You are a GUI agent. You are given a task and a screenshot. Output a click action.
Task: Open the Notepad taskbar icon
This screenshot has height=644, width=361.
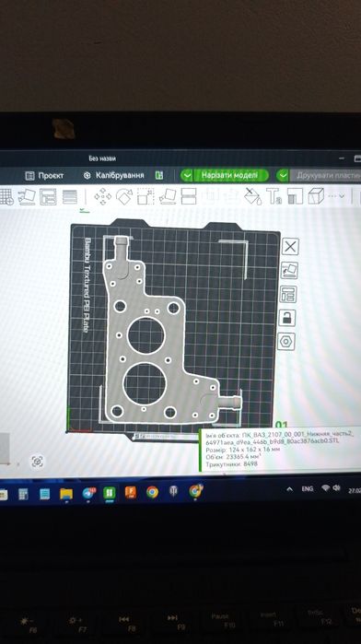[45, 494]
